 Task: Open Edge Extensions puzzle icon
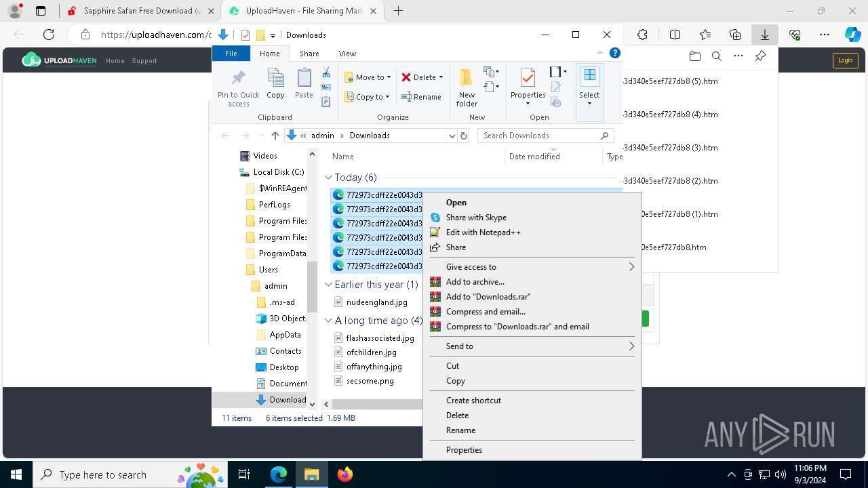click(642, 35)
